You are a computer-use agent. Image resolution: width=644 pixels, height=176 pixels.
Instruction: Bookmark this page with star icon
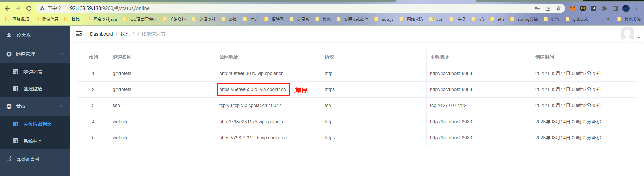click(x=559, y=8)
